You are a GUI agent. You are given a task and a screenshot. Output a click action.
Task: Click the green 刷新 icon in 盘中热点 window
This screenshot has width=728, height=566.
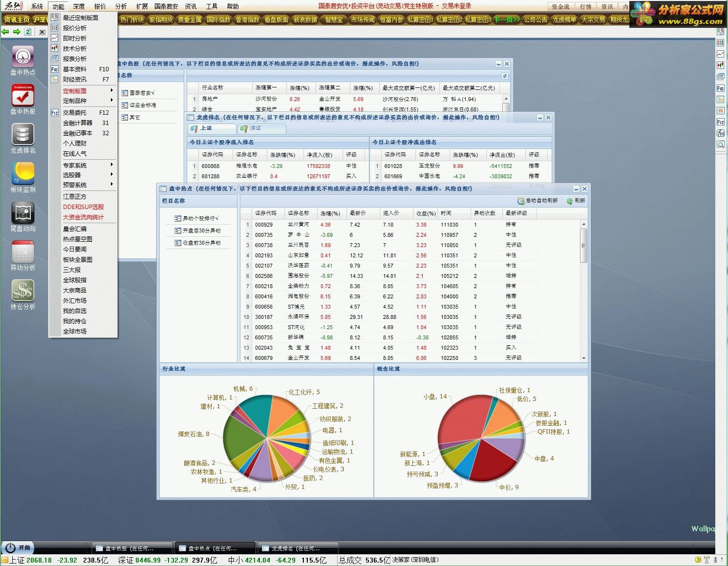[x=570, y=201]
